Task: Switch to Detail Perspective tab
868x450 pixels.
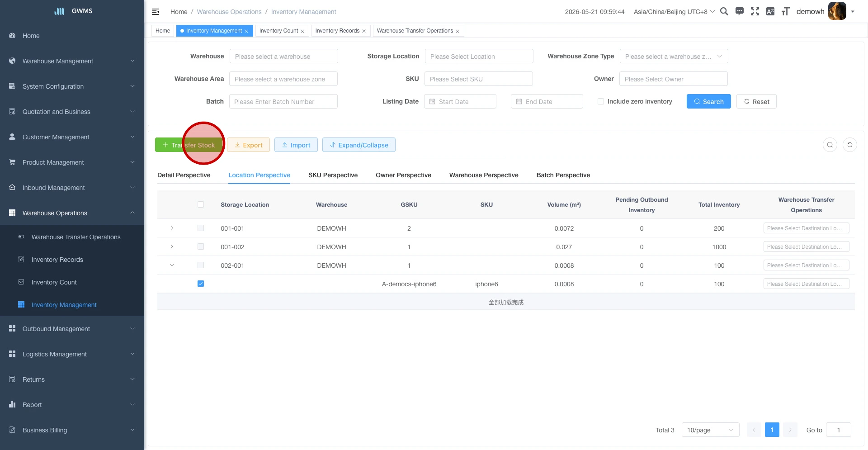Action: coord(184,175)
